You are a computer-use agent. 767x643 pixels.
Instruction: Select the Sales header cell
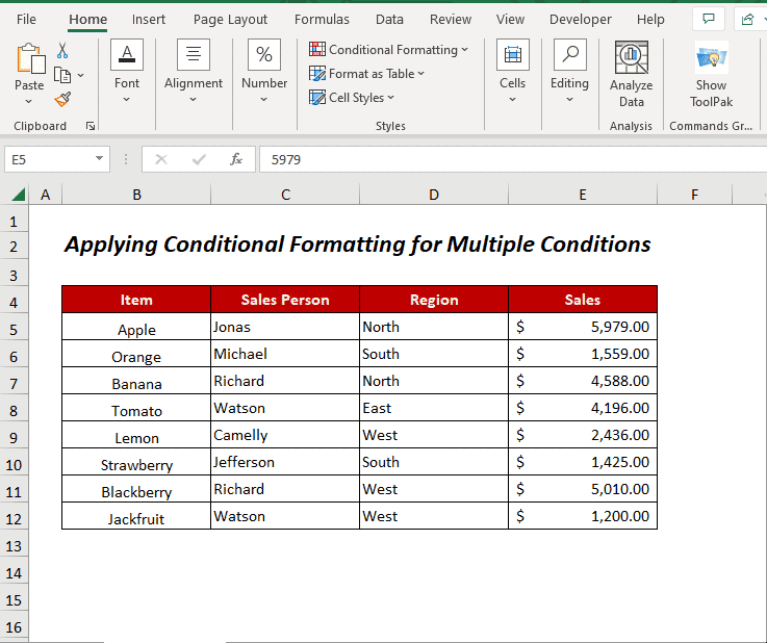pyautogui.click(x=583, y=299)
